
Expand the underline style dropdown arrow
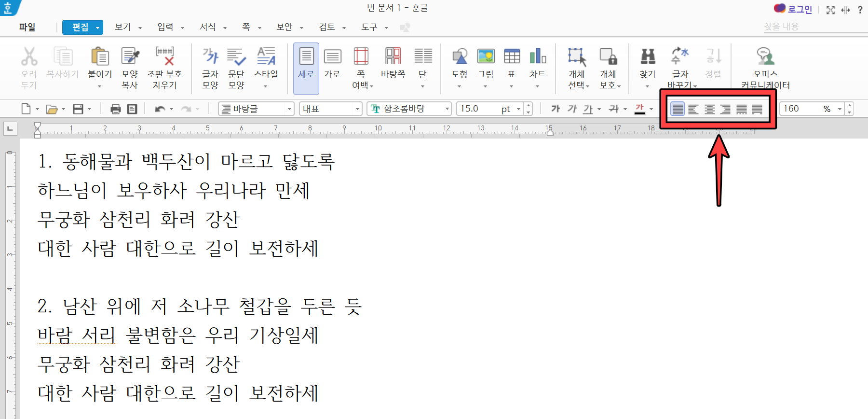[x=599, y=109]
